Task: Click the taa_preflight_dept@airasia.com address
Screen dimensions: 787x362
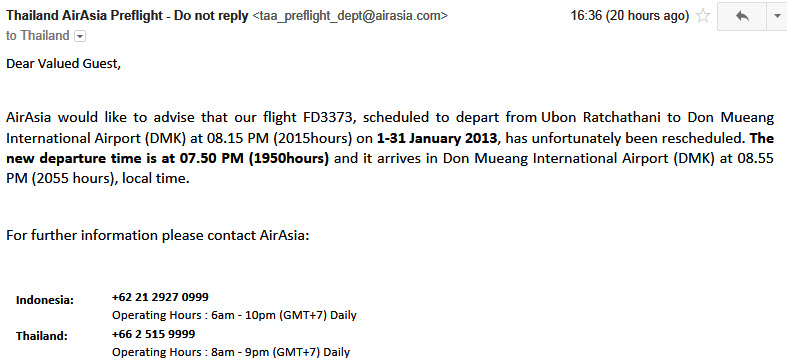Action: [x=350, y=16]
